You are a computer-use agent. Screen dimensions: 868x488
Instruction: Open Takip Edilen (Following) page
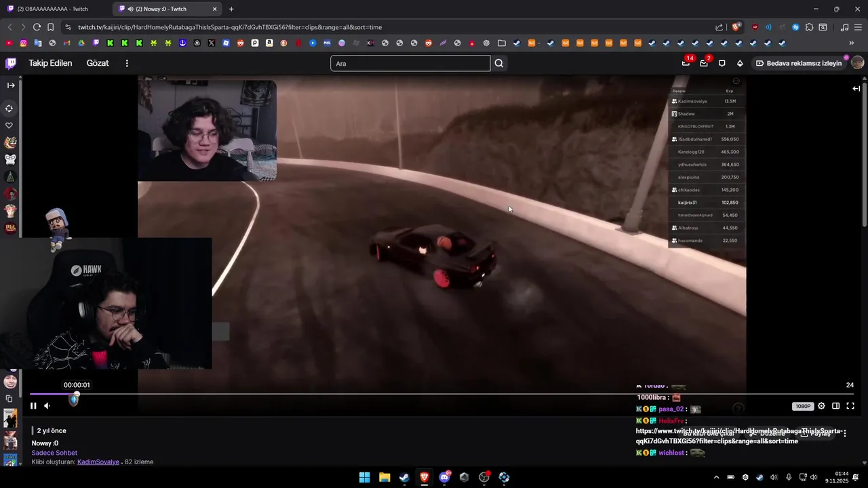pyautogui.click(x=50, y=63)
